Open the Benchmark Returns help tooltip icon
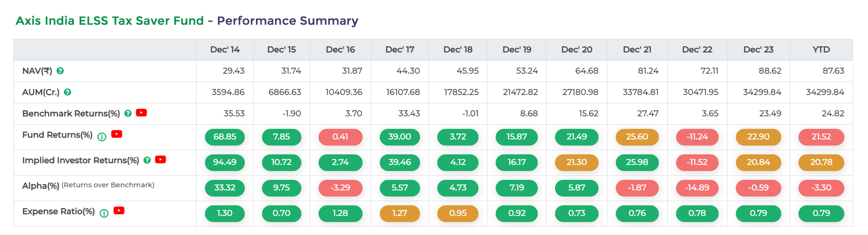The width and height of the screenshot is (868, 235). (128, 114)
